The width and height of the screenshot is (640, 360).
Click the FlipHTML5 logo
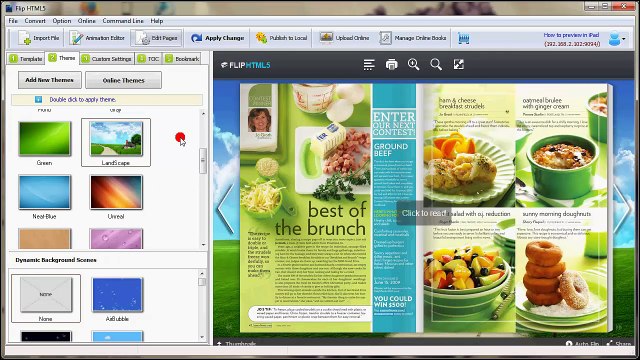coord(246,65)
